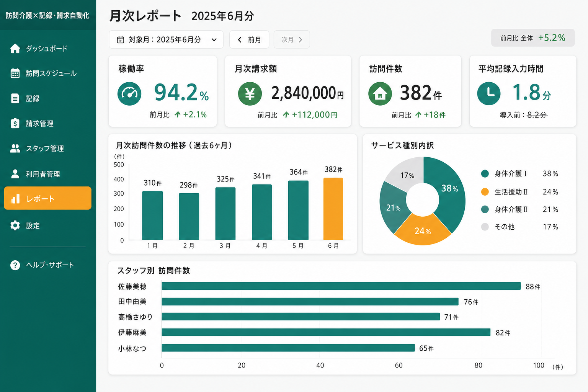Screen dimensions: 588x392
Task: Click the 稼働率 gauge icon
Action: (x=129, y=94)
